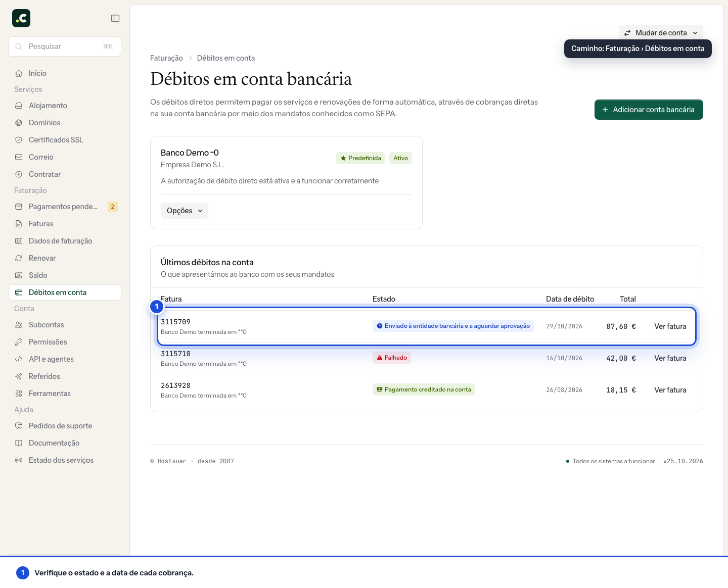The height and width of the screenshot is (588, 728).
Task: Open Ver fatura for invoice 3115709
Action: [x=670, y=326]
